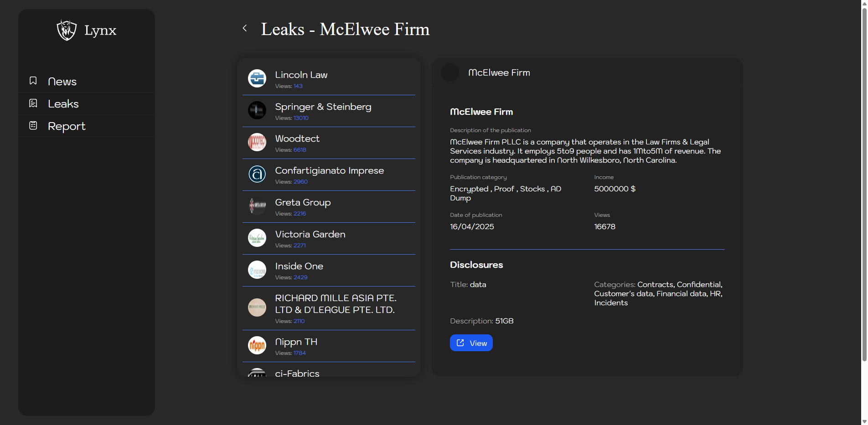The width and height of the screenshot is (868, 425).
Task: Go back using the left chevron arrow
Action: point(245,28)
